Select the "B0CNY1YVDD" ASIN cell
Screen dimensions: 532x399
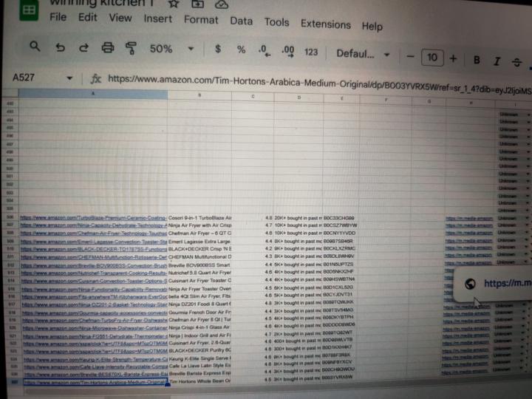pos(340,233)
